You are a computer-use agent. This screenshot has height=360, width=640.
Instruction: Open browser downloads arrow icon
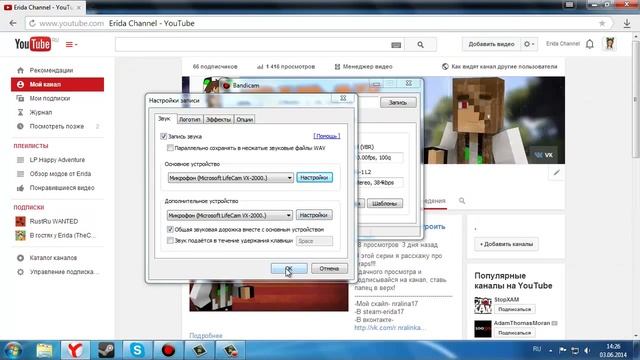click(627, 23)
